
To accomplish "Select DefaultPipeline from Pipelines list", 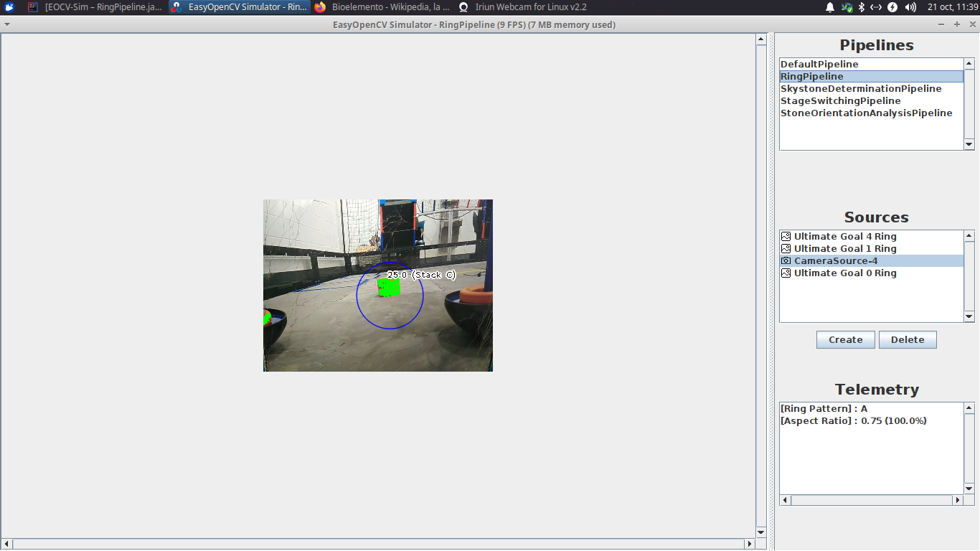I will [x=819, y=65].
